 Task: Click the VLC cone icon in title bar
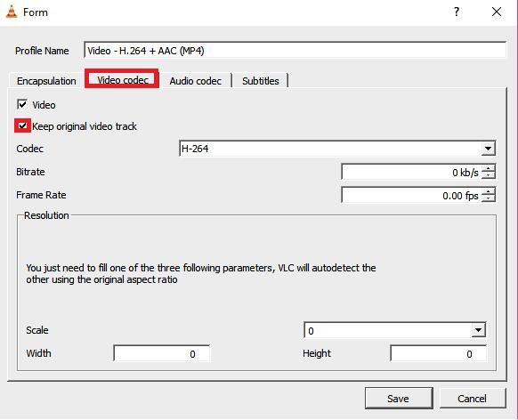12,12
